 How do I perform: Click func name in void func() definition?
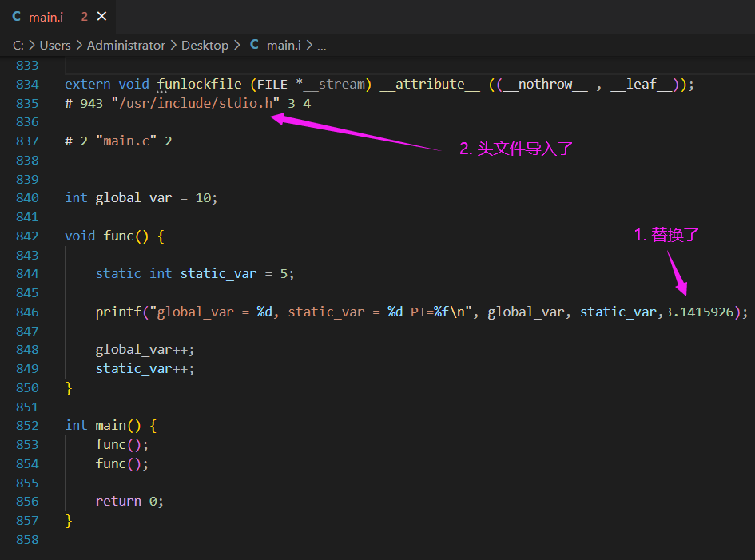tap(118, 236)
